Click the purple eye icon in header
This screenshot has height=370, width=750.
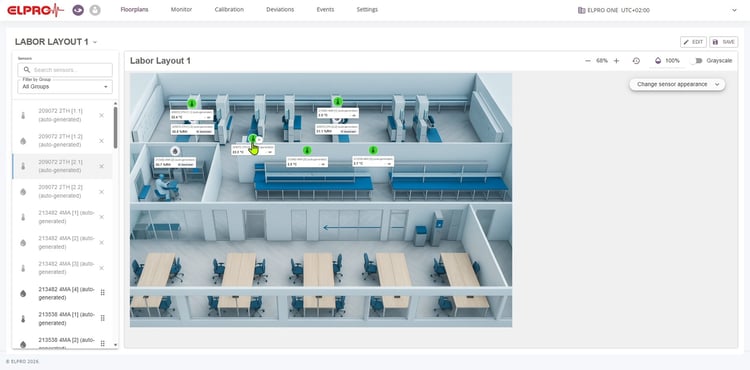click(x=78, y=10)
